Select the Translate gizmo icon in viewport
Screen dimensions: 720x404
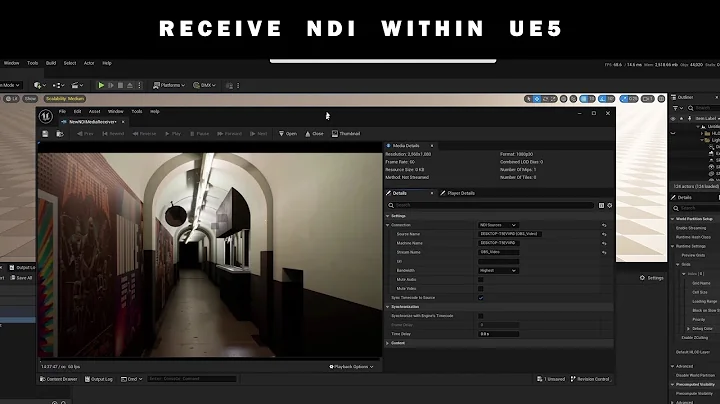click(x=537, y=99)
